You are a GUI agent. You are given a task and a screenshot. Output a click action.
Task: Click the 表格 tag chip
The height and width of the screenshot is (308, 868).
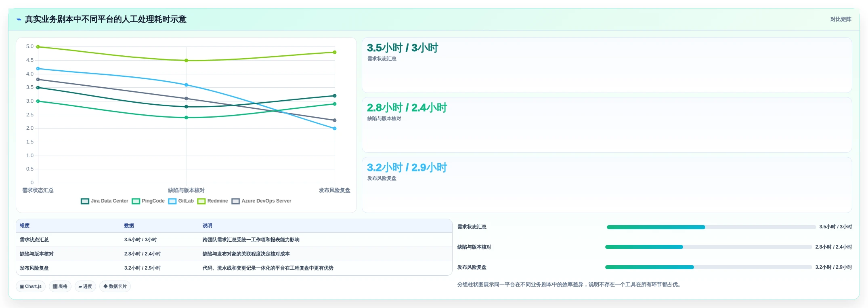(60, 286)
